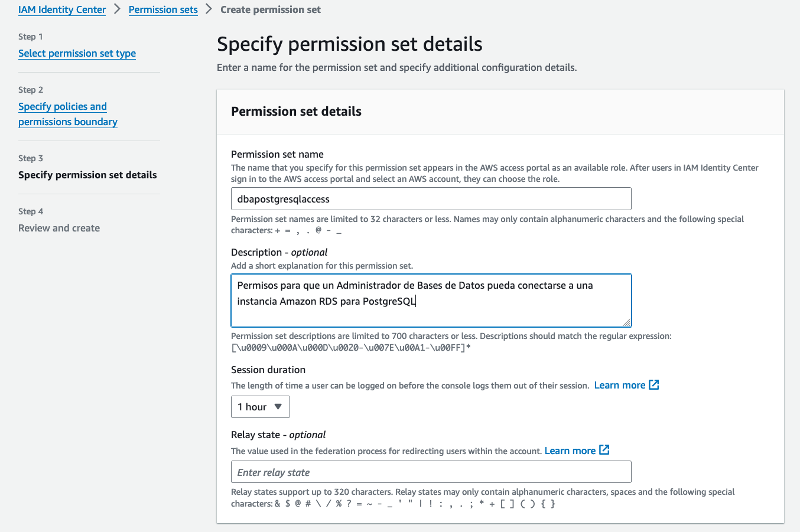Click inside the Description text area
This screenshot has height=532, width=800.
pyautogui.click(x=431, y=300)
